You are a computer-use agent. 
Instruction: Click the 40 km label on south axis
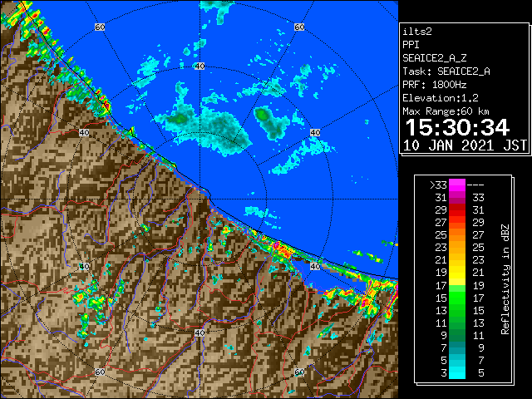(x=199, y=332)
